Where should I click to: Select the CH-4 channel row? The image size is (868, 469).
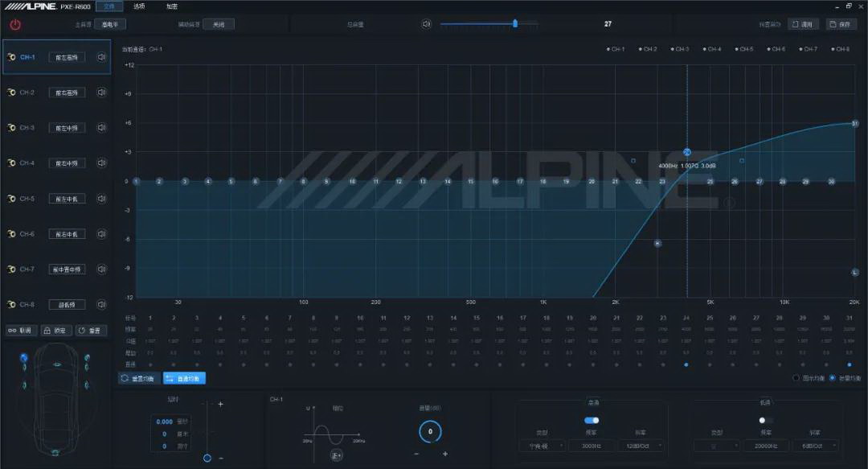tap(56, 163)
